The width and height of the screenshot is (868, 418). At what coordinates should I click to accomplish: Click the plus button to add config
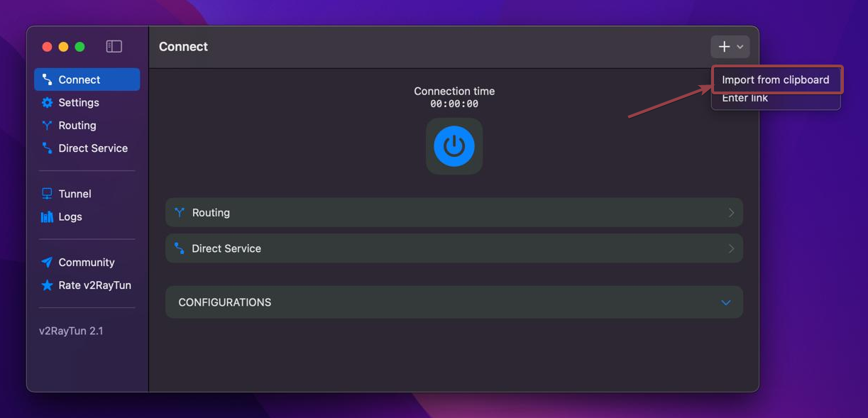pos(724,46)
